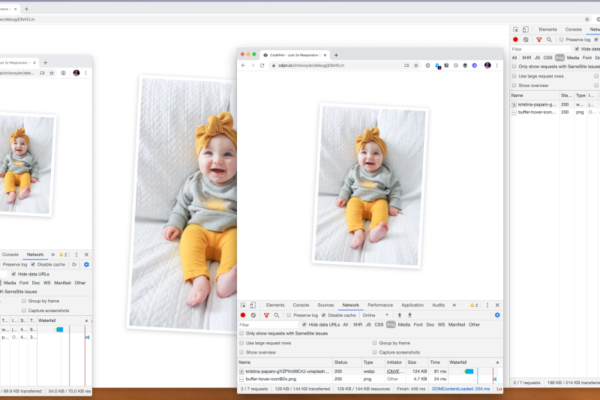The height and width of the screenshot is (400, 600).
Task: Switch to Application tab in center window
Action: pyautogui.click(x=412, y=305)
